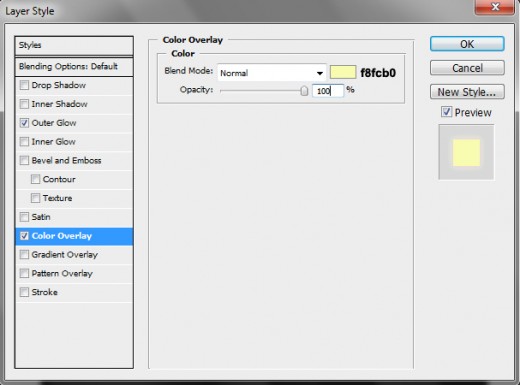This screenshot has width=520, height=385.
Task: Tick the Contour checkbox
Action: click(x=35, y=179)
